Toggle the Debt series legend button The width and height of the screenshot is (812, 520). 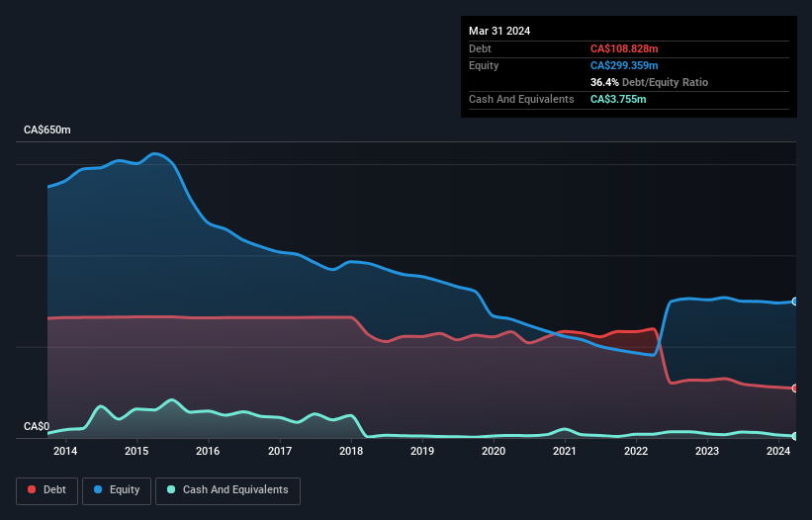[x=46, y=490]
